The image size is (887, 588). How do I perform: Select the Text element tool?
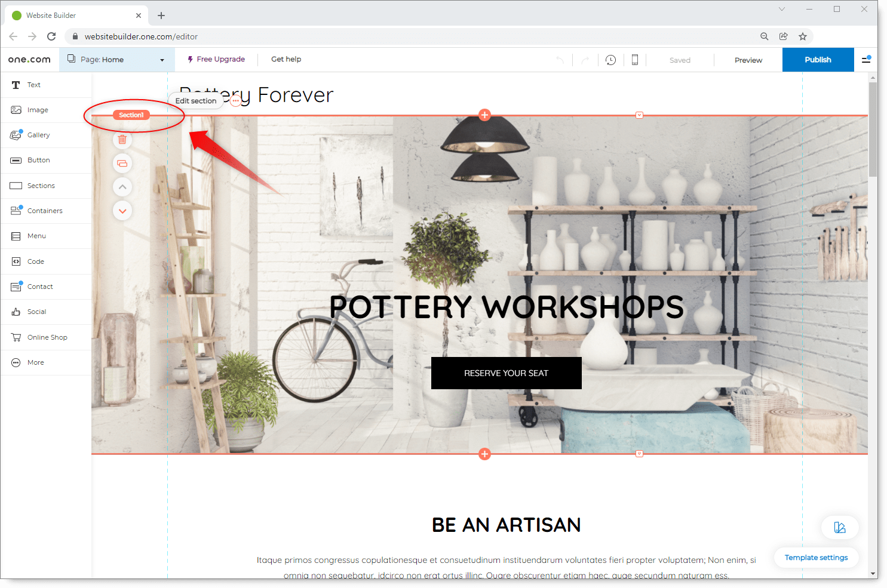click(x=33, y=85)
